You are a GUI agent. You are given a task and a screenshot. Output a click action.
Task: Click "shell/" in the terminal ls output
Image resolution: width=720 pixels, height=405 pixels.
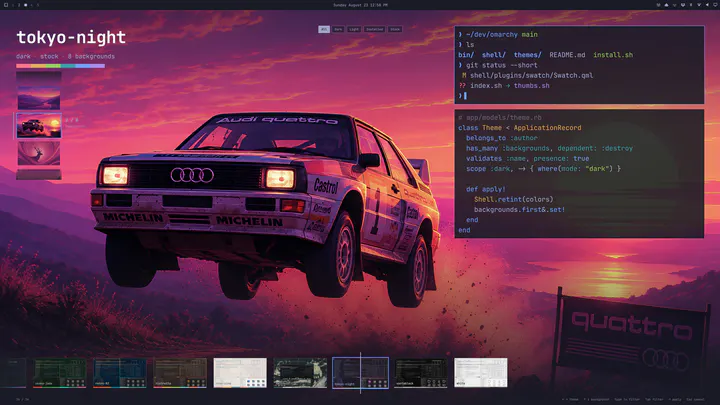(494, 55)
